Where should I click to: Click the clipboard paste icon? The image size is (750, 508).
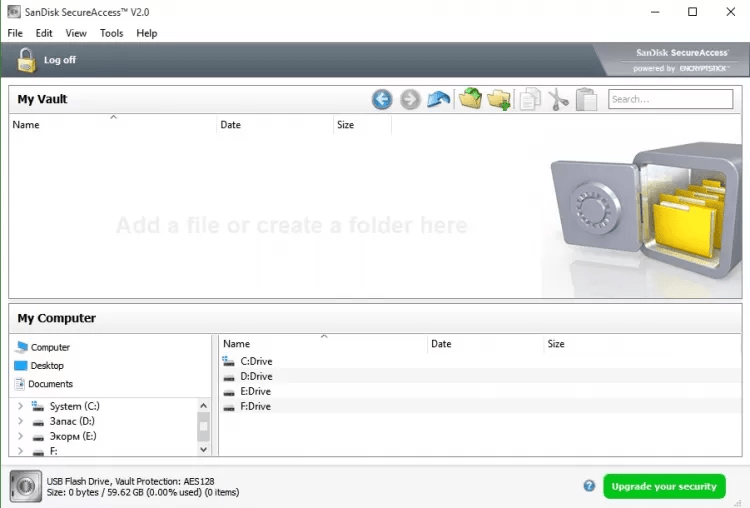[586, 99]
